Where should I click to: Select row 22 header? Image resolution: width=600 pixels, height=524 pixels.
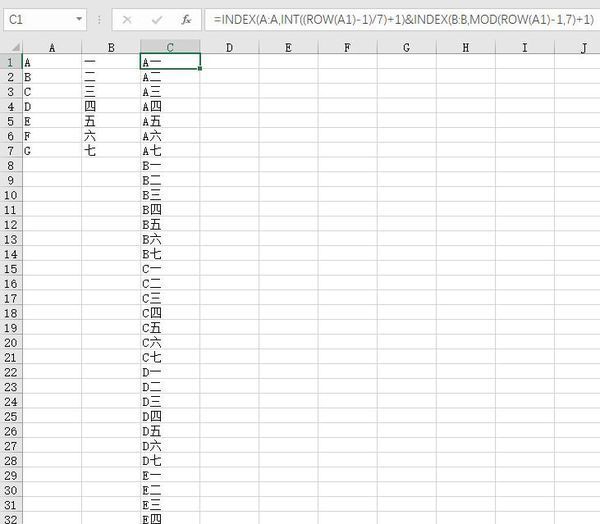coord(11,372)
